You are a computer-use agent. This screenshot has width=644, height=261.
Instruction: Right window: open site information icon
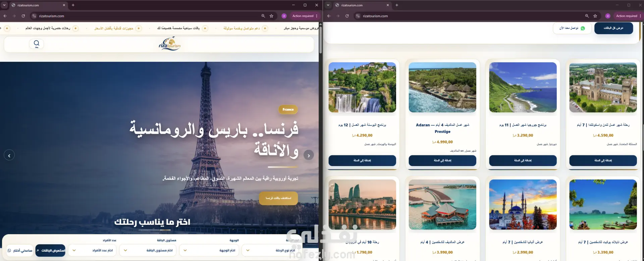pyautogui.click(x=358, y=16)
